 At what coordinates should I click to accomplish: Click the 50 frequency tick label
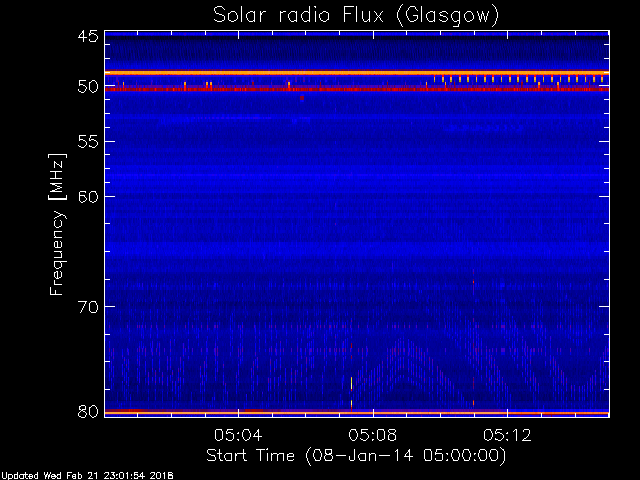(x=87, y=87)
